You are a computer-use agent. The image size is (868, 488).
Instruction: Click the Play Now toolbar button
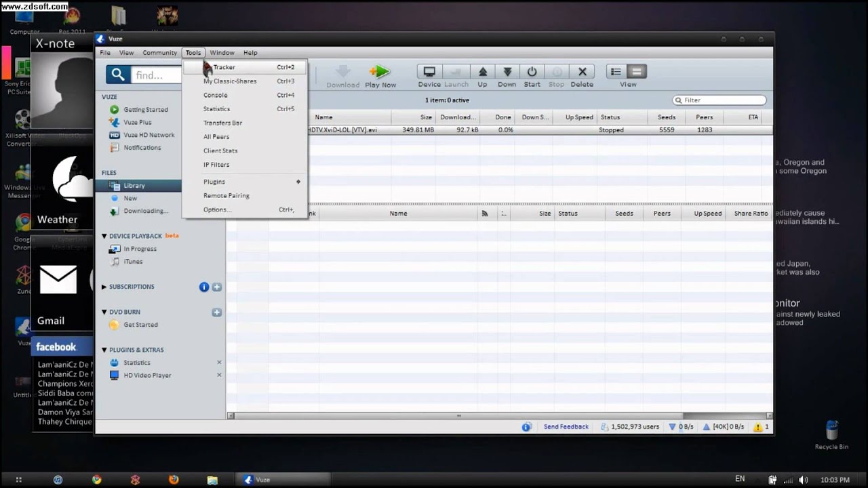pyautogui.click(x=380, y=77)
